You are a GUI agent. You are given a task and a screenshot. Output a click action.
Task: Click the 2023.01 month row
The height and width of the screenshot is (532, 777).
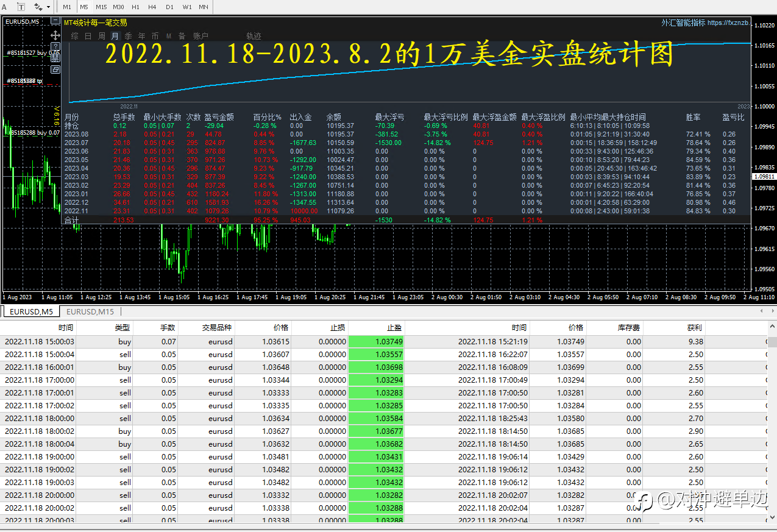[405, 194]
